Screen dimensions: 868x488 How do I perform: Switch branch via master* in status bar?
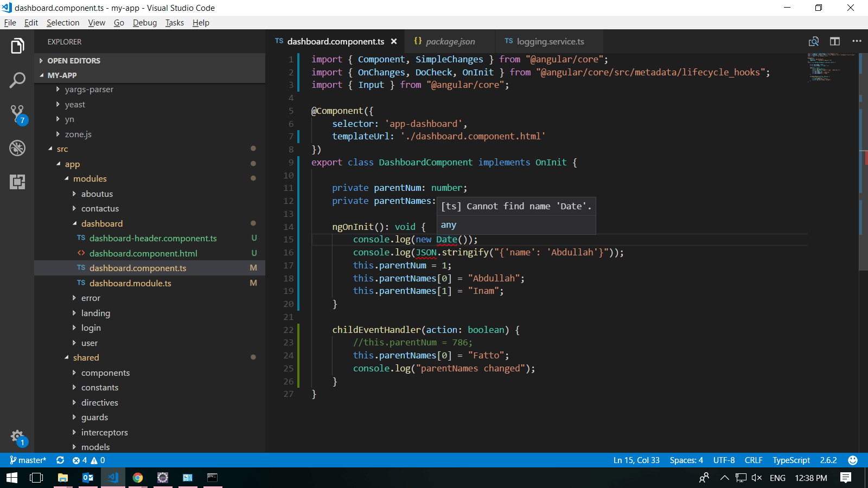[28, 460]
